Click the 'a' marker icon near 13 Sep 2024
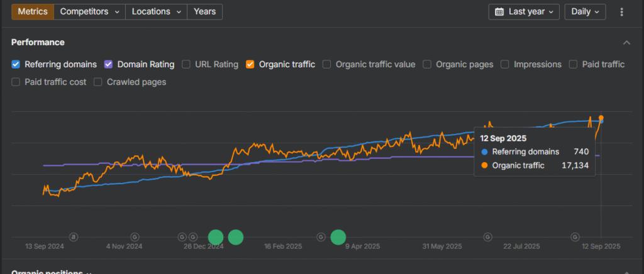This screenshot has width=644, height=274. click(74, 237)
